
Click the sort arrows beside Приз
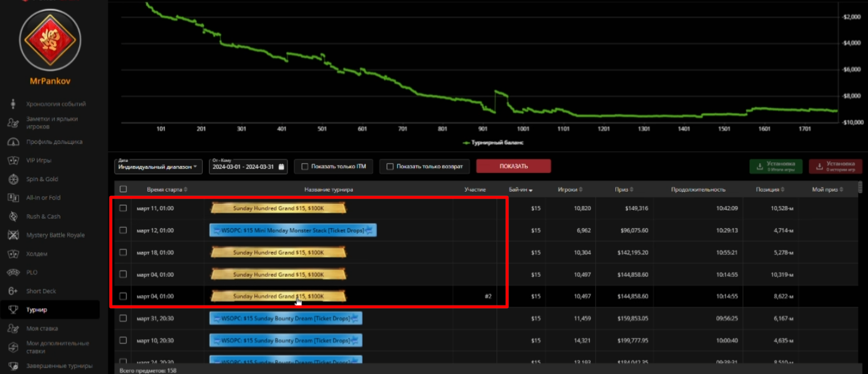[632, 189]
